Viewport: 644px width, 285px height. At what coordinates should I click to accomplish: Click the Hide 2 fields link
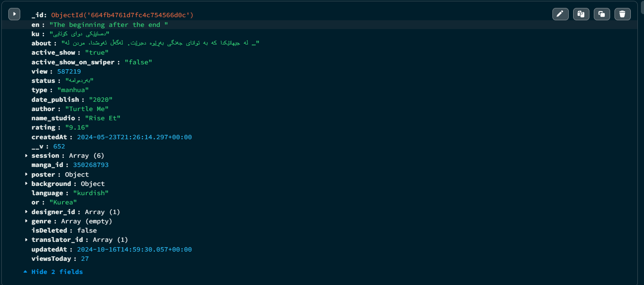(x=56, y=272)
